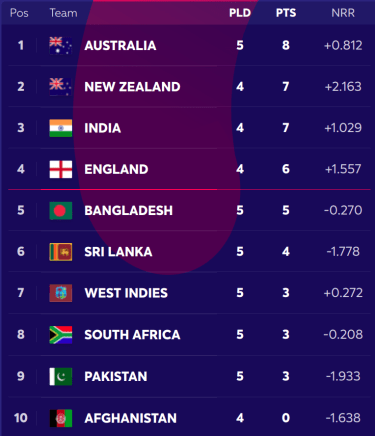The width and height of the screenshot is (375, 436).
Task: Sort by the PTS column header
Action: (x=286, y=13)
